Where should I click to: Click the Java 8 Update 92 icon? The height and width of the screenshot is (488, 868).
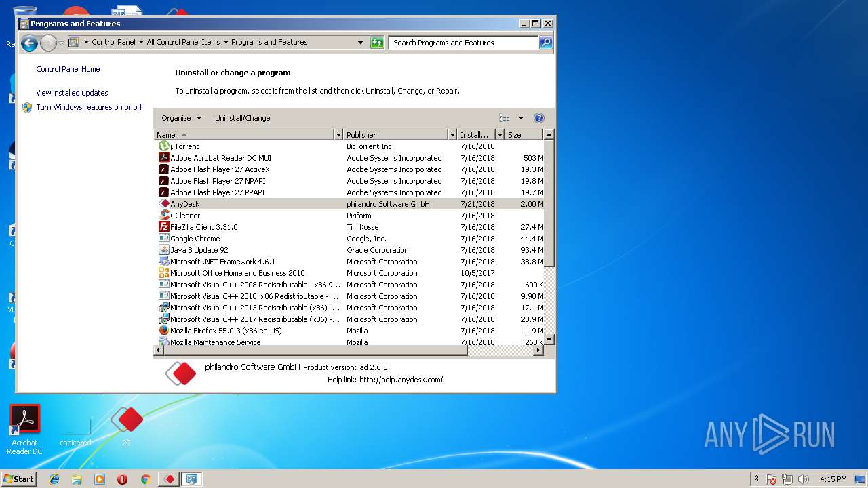[x=163, y=250]
